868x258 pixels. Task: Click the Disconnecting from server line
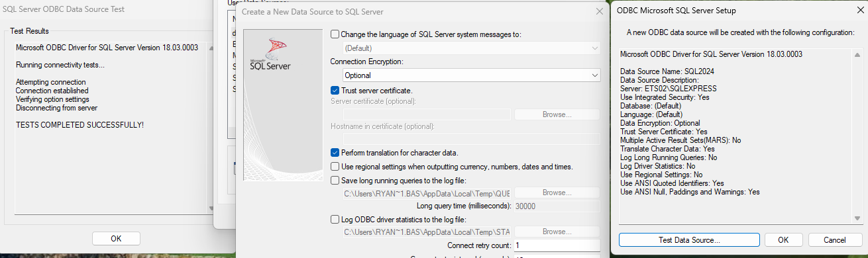coord(56,108)
